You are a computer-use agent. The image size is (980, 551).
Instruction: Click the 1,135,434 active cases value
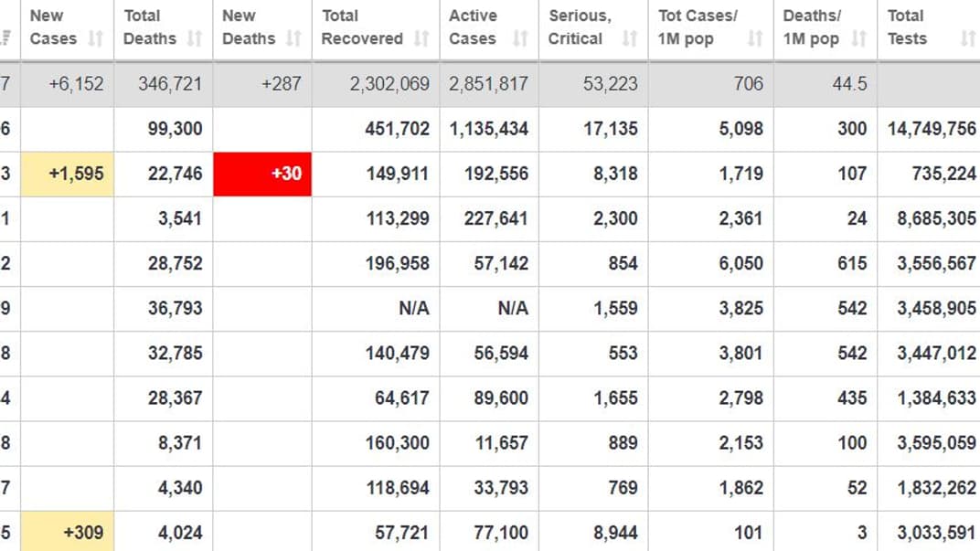click(489, 129)
